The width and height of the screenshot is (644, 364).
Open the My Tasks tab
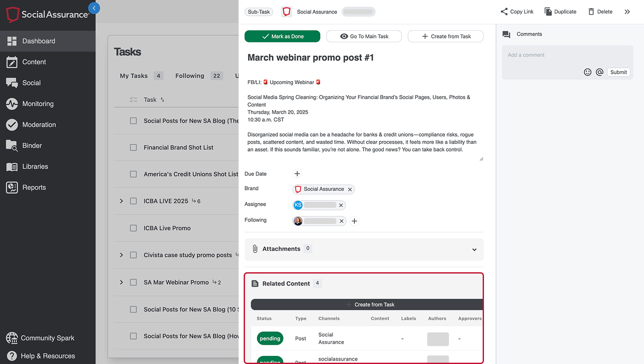pyautogui.click(x=134, y=76)
